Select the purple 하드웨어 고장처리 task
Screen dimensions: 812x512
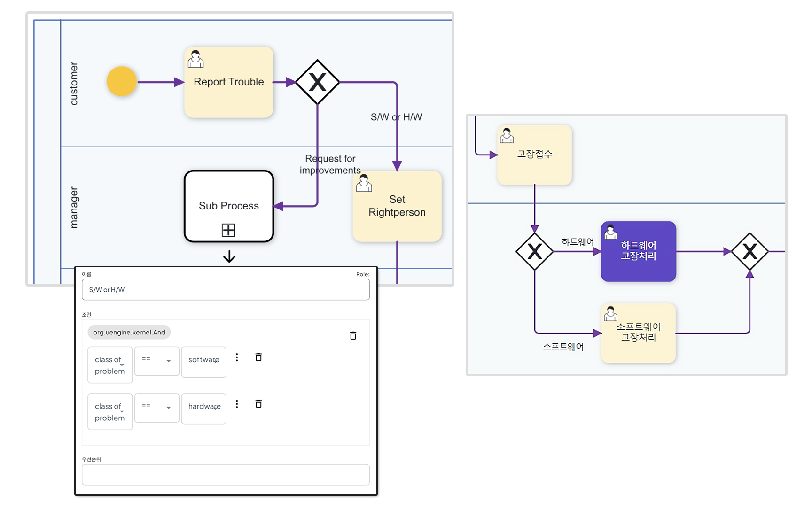point(638,251)
